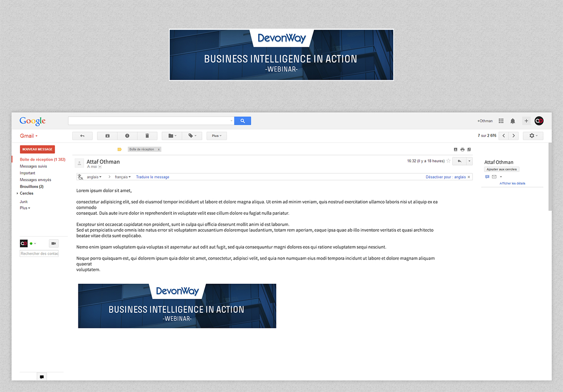Viewport: 563px width, 392px height.
Task: Click the '7 sur 2 076' message counter
Action: click(487, 136)
